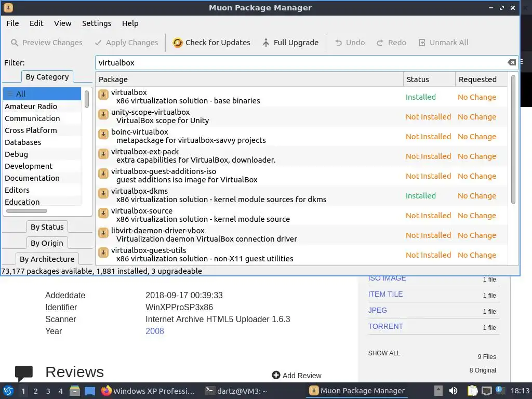Click the Apply Changes checkmark button
532x399 pixels.
127,43
